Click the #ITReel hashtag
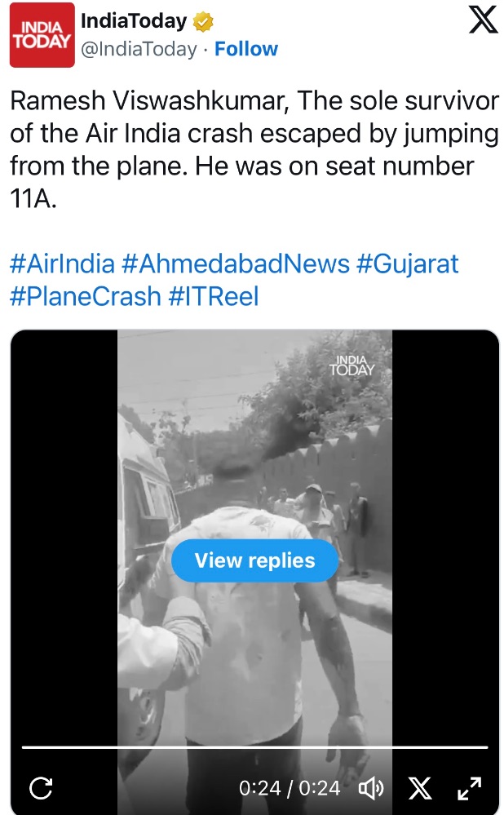Image resolution: width=504 pixels, height=815 pixels. (x=214, y=295)
